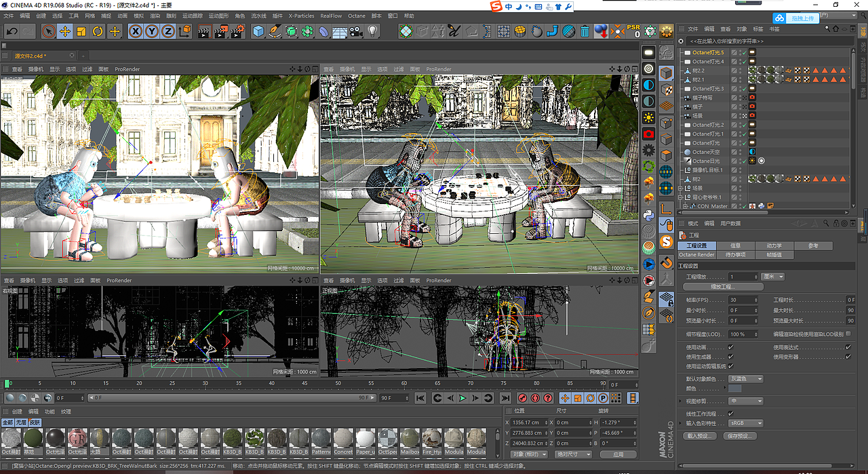Open 视图修剪 dropdown set to 中

745,401
